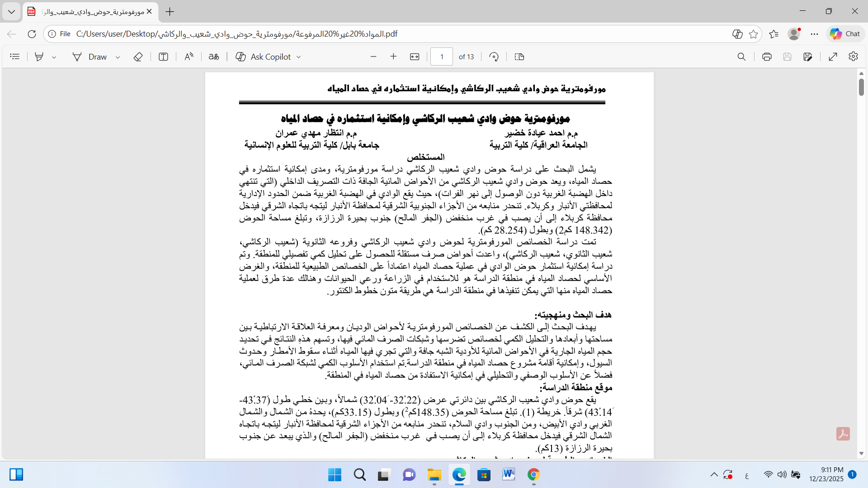
Task: Open Google Chrome from taskbar
Action: (x=533, y=475)
